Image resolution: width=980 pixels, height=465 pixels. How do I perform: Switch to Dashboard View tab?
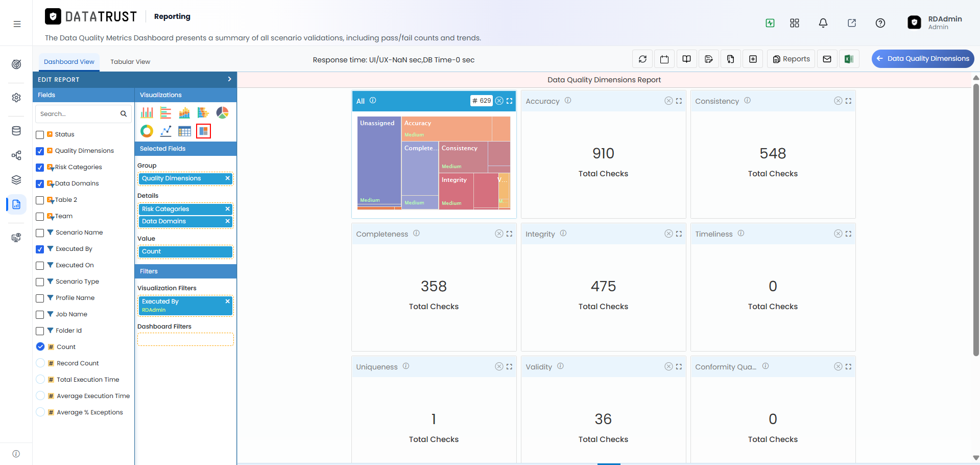click(69, 62)
